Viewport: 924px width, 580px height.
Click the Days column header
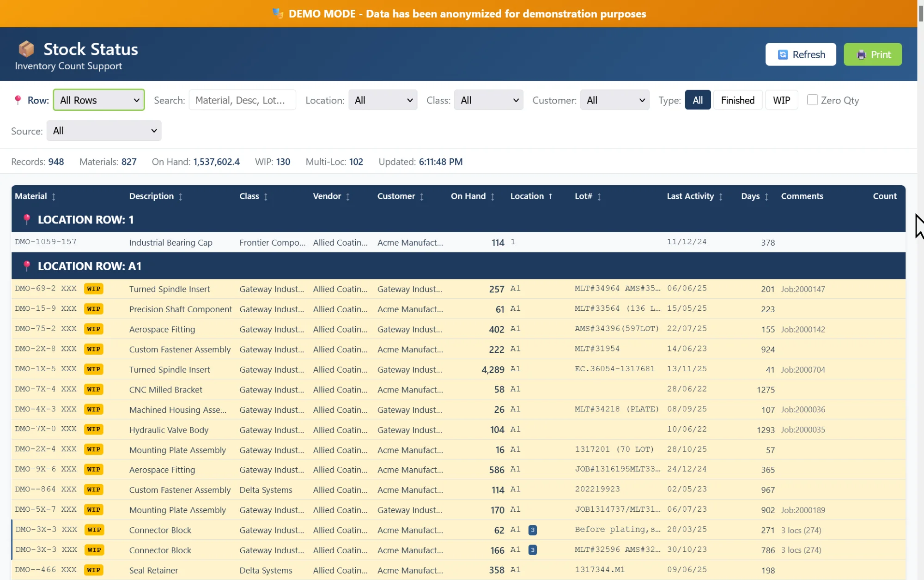point(750,196)
